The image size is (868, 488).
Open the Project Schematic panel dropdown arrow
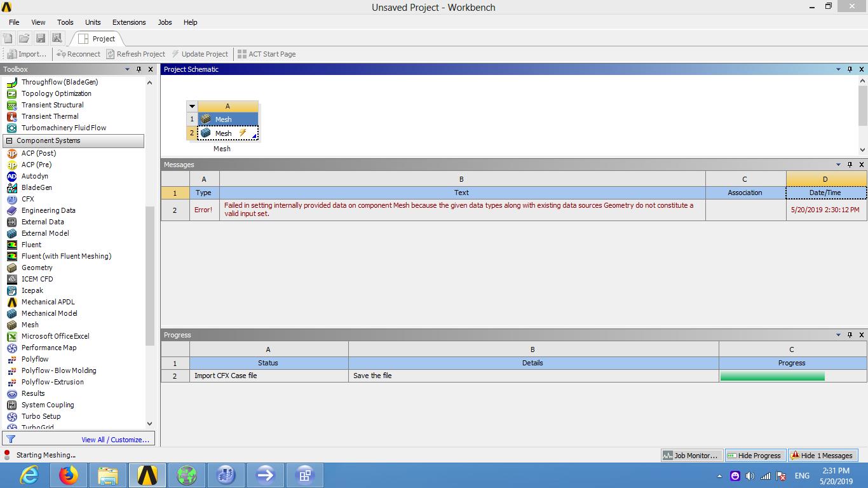(x=837, y=69)
